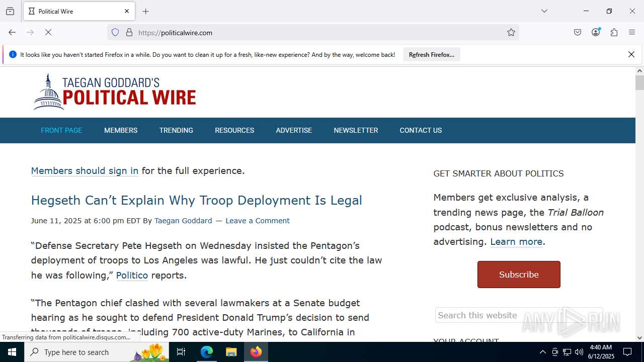This screenshot has height=362, width=644.
Task: Dismiss the Firefox notification bar
Action: tap(631, 54)
